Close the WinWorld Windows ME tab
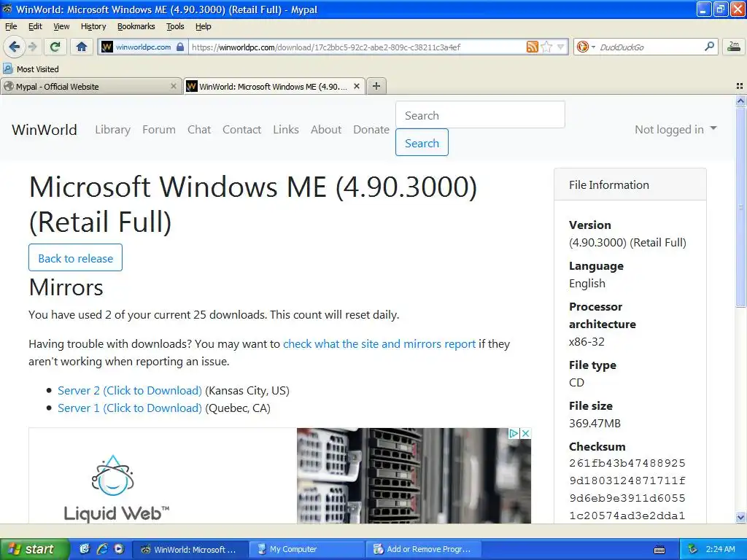 (356, 86)
